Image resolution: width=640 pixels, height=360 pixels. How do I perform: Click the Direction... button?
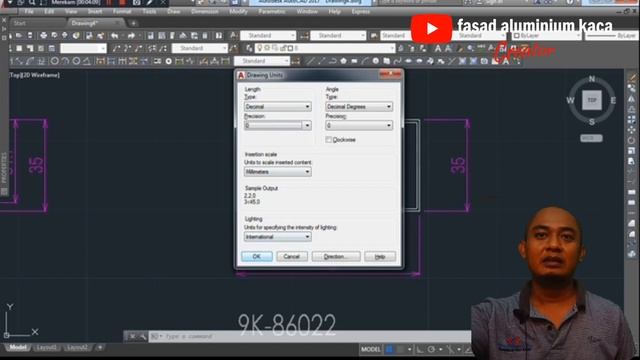click(x=336, y=256)
